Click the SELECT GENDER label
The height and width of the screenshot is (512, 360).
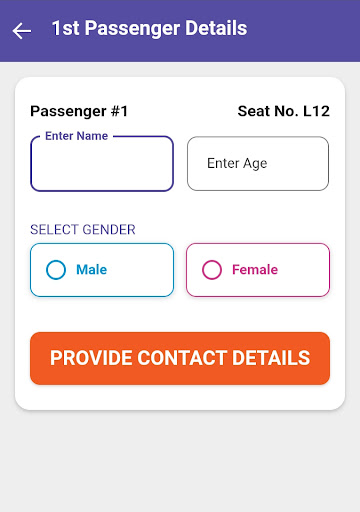tap(83, 230)
